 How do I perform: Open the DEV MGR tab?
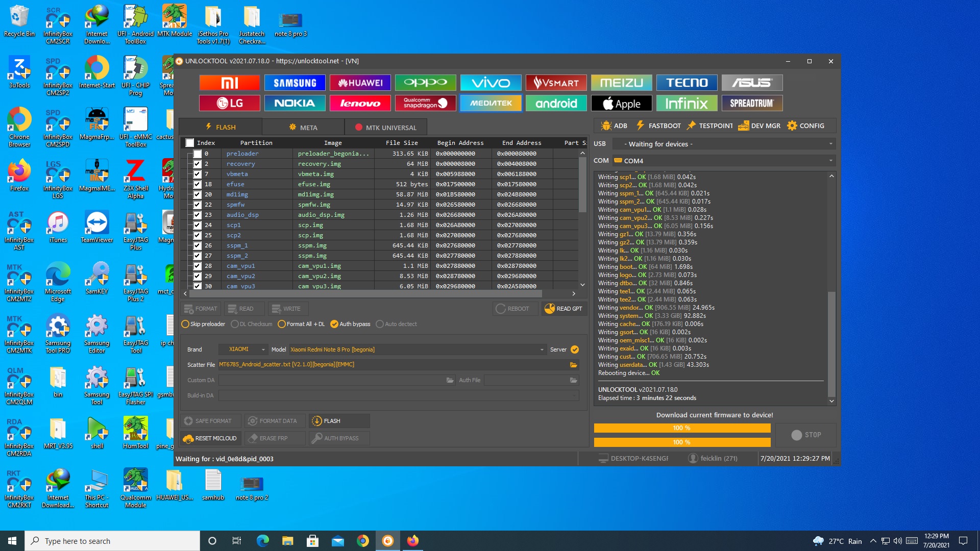coord(759,126)
